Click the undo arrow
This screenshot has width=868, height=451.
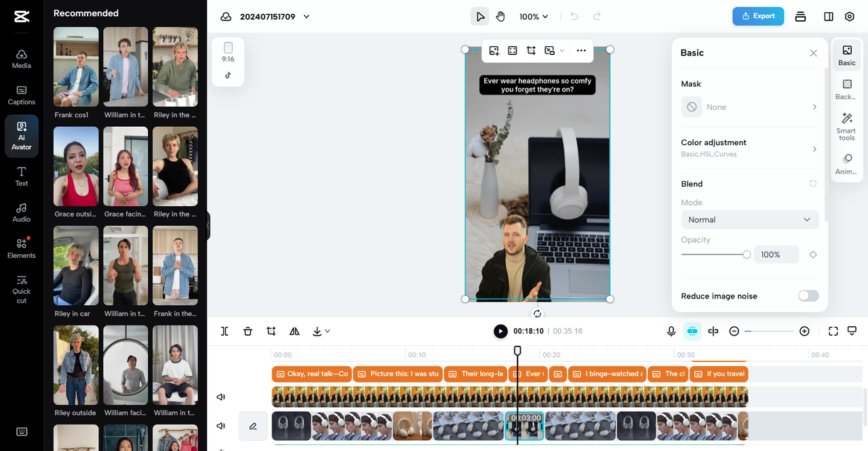click(574, 16)
